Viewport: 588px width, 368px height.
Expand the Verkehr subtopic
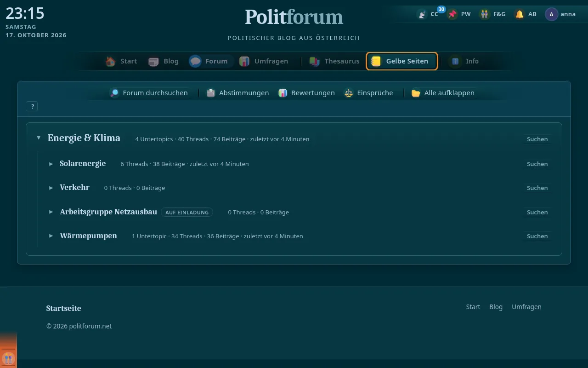click(x=51, y=188)
